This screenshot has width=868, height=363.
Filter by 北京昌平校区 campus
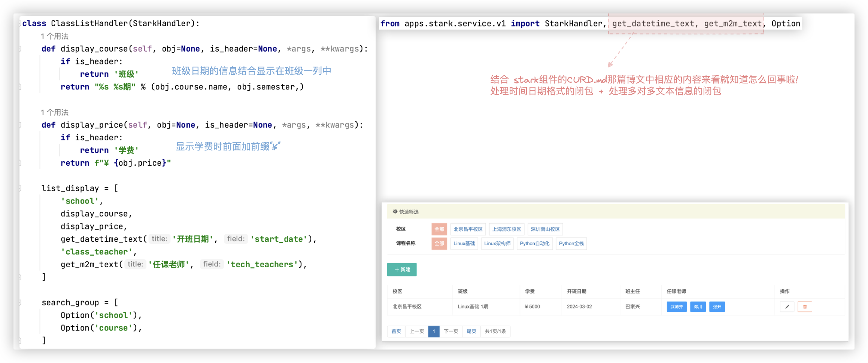tap(468, 229)
